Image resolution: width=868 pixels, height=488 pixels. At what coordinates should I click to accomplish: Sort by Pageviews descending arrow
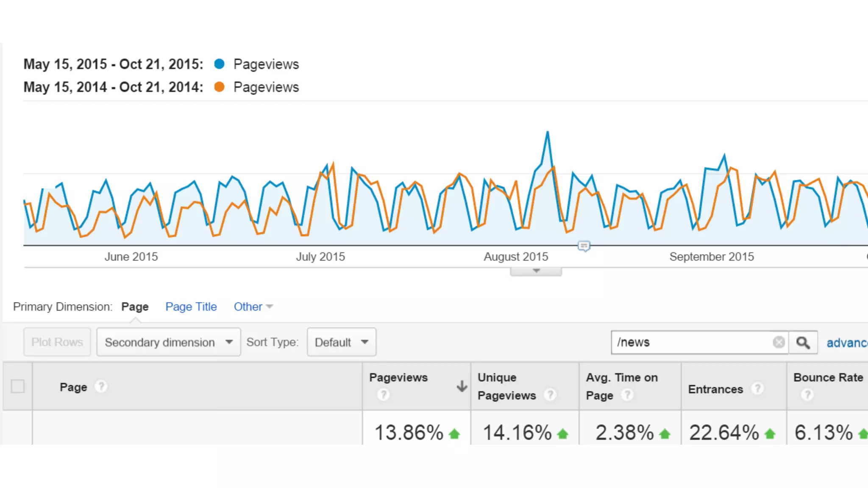pos(462,386)
